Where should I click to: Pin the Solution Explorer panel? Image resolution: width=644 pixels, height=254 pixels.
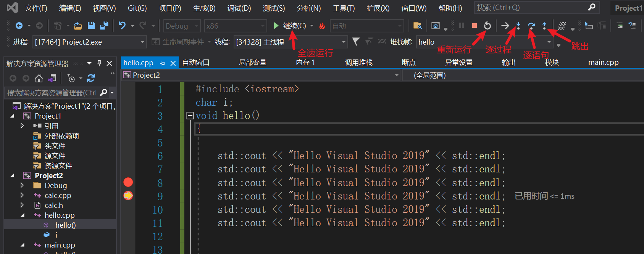click(x=99, y=63)
